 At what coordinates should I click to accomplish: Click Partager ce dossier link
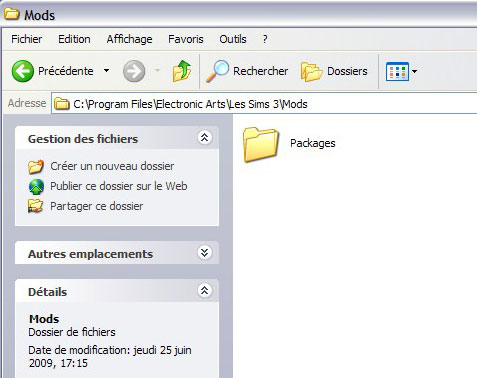coord(96,206)
